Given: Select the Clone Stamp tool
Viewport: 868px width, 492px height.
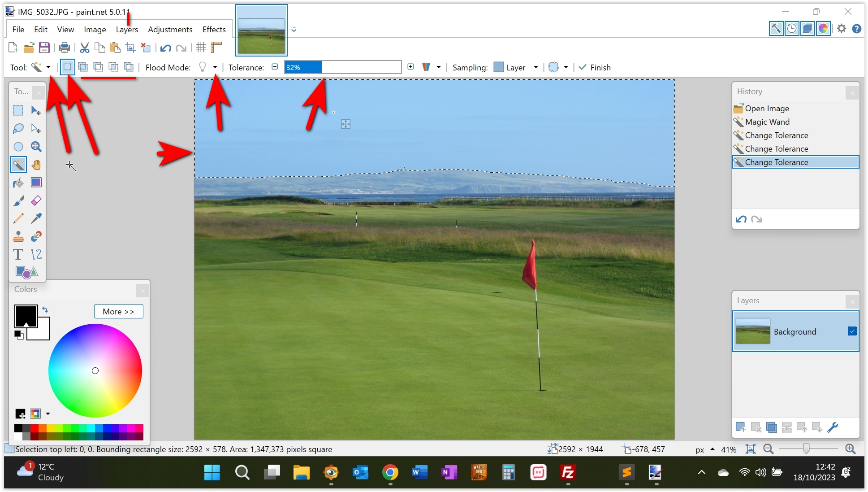Looking at the screenshot, I should point(18,236).
